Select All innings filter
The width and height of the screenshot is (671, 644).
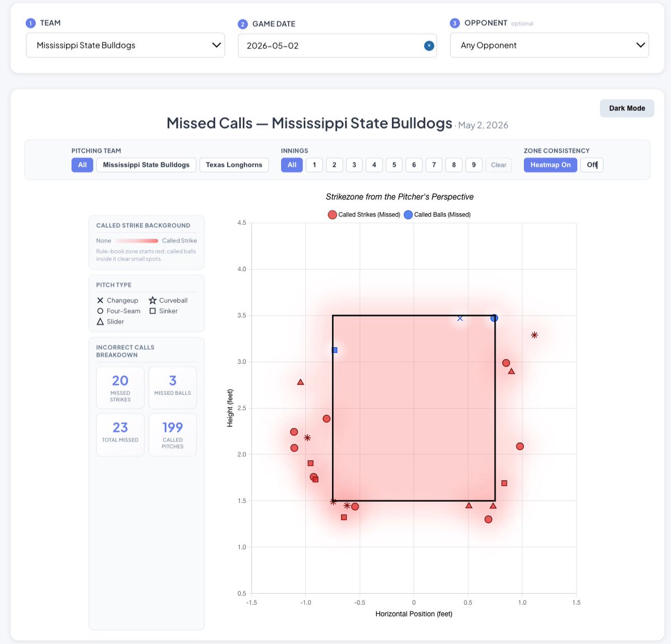click(292, 165)
